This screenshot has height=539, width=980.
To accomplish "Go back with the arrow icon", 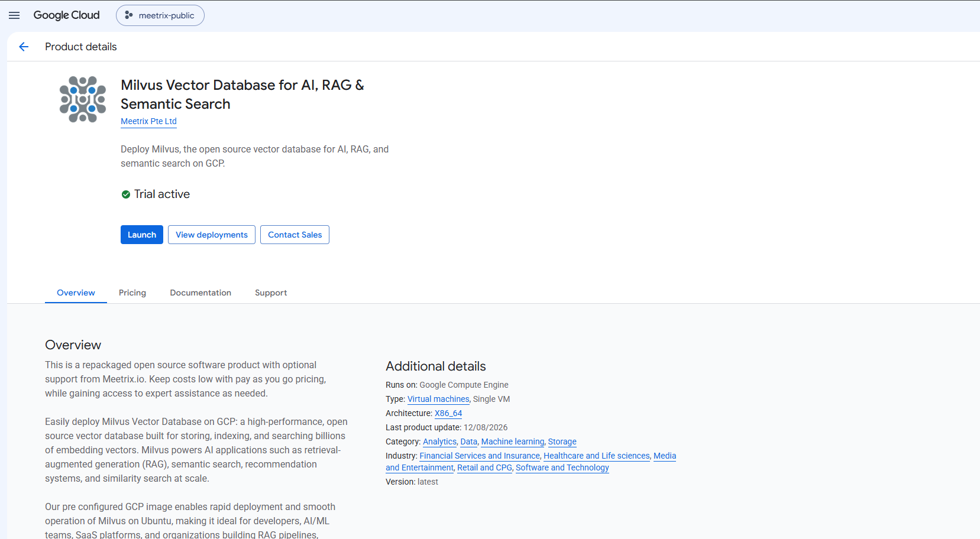I will [x=24, y=47].
